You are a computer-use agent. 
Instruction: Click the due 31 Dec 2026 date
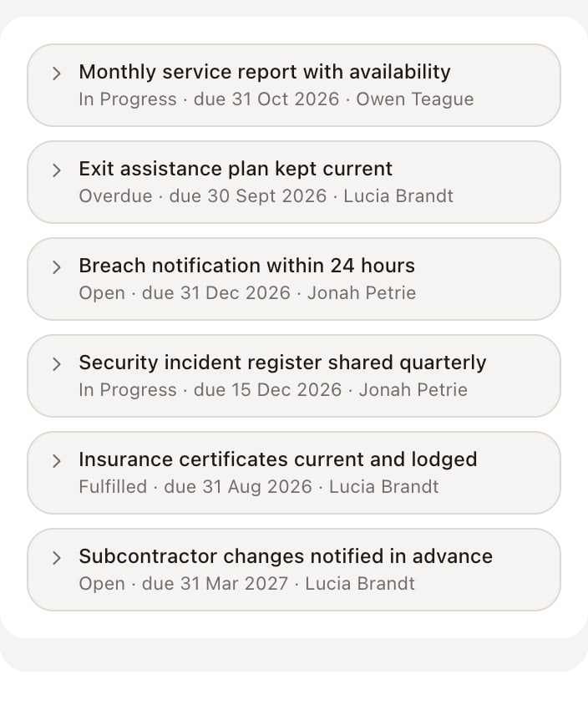[216, 293]
